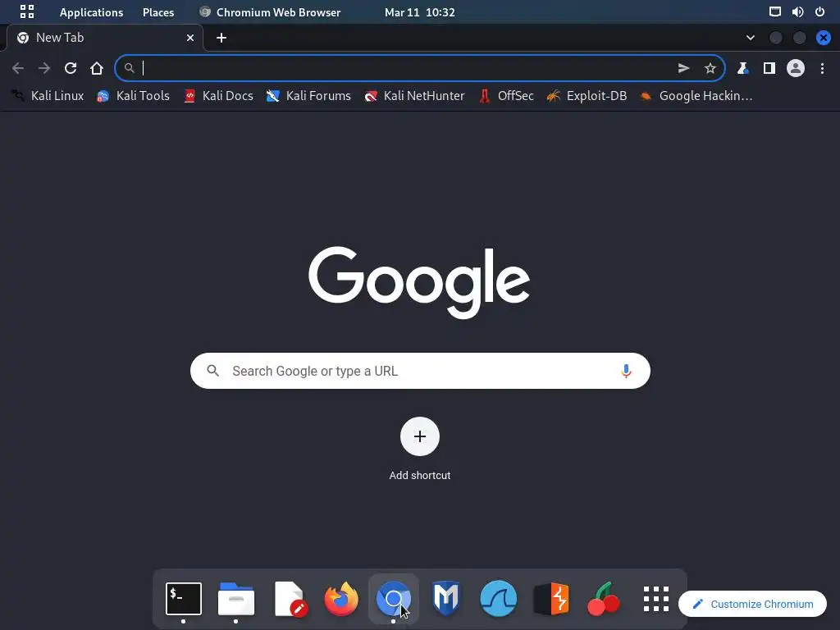840x630 pixels.
Task: Open Chromium Web Browser app menu
Action: click(270, 11)
